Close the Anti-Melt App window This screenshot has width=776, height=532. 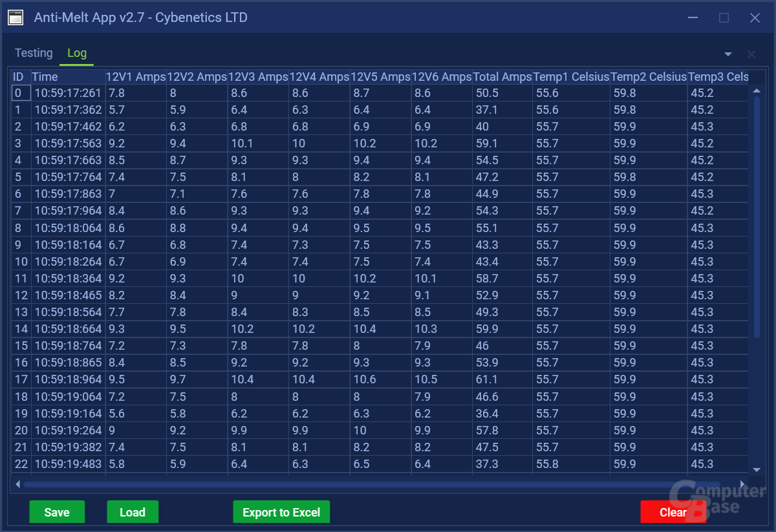pyautogui.click(x=755, y=17)
